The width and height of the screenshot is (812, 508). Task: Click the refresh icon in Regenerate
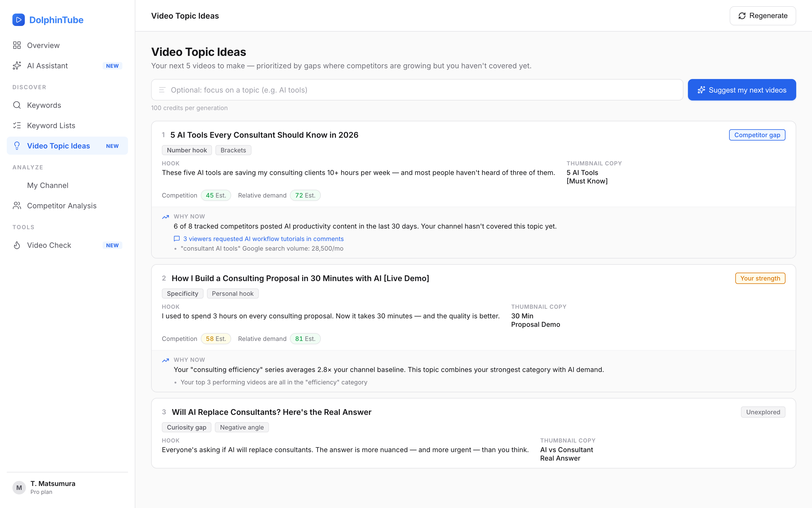pos(742,16)
